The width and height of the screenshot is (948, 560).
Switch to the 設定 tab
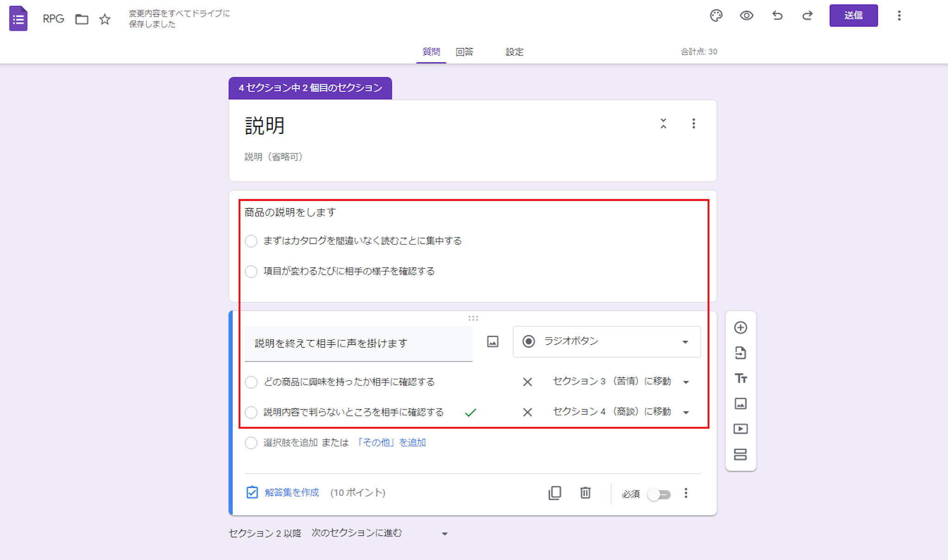(514, 52)
